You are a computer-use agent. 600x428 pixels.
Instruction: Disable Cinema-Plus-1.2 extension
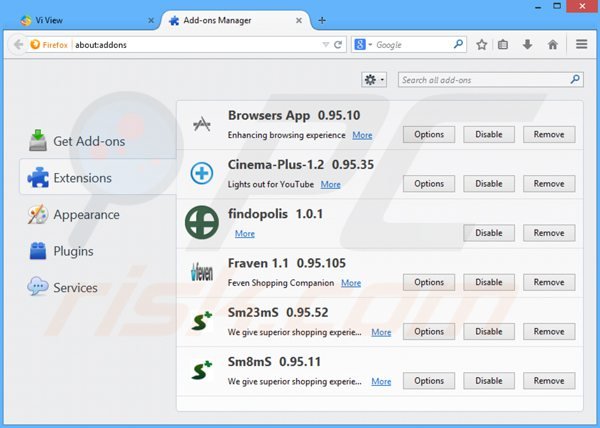coord(489,184)
